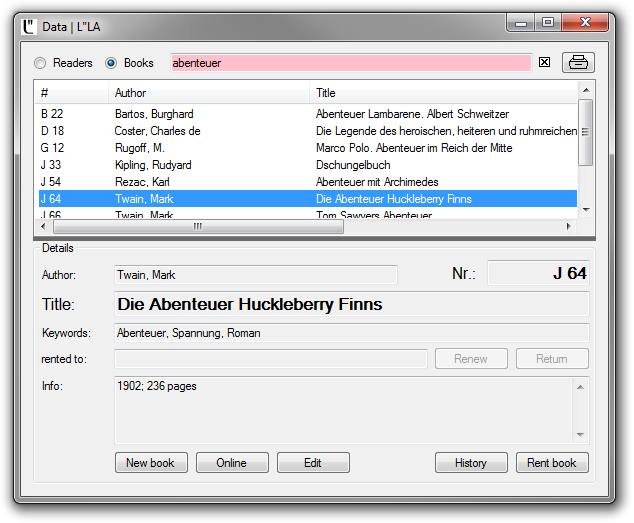
Task: Click the Keywords field in Details
Action: [x=351, y=333]
